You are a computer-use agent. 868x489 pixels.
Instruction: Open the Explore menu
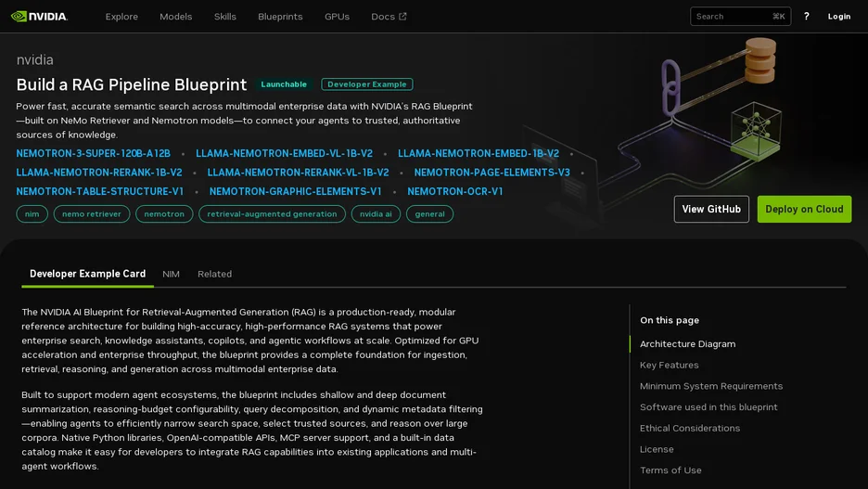(x=121, y=17)
